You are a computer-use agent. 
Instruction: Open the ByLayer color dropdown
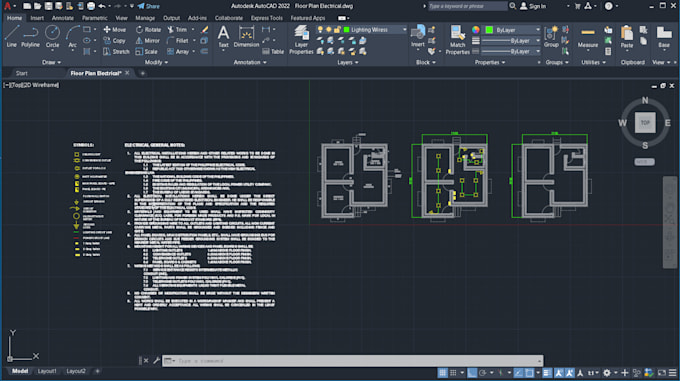coord(538,30)
